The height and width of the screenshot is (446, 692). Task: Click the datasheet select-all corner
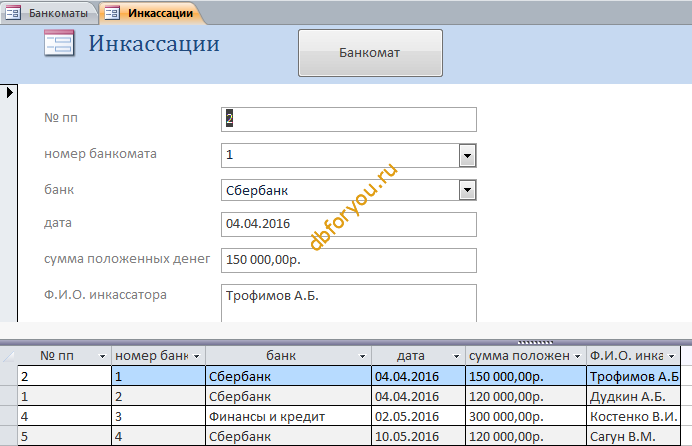click(x=9, y=356)
